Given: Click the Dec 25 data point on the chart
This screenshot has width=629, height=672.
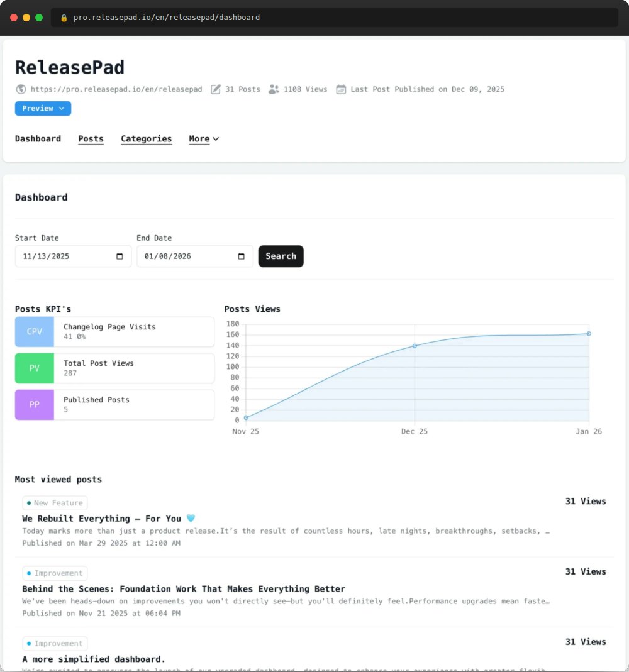Looking at the screenshot, I should [415, 346].
